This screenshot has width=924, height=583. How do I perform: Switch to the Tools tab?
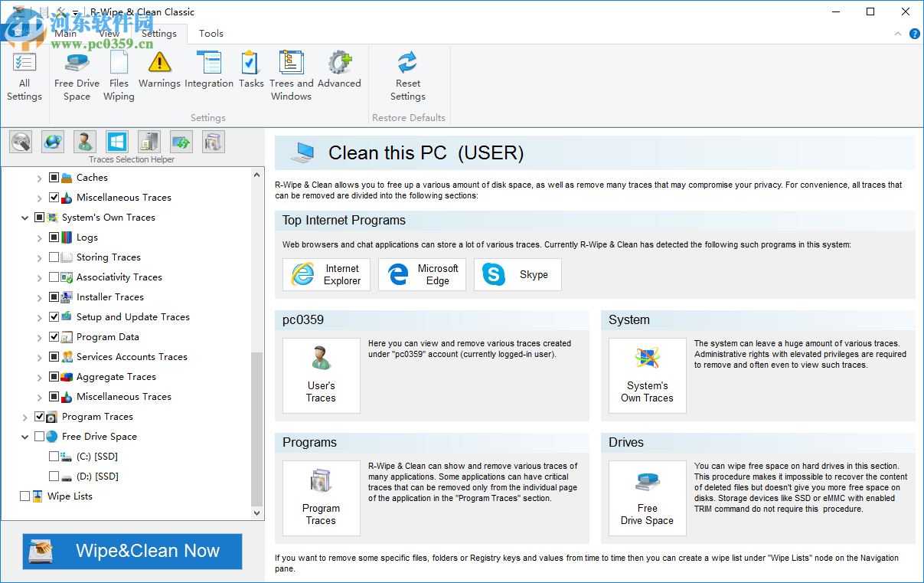point(211,33)
